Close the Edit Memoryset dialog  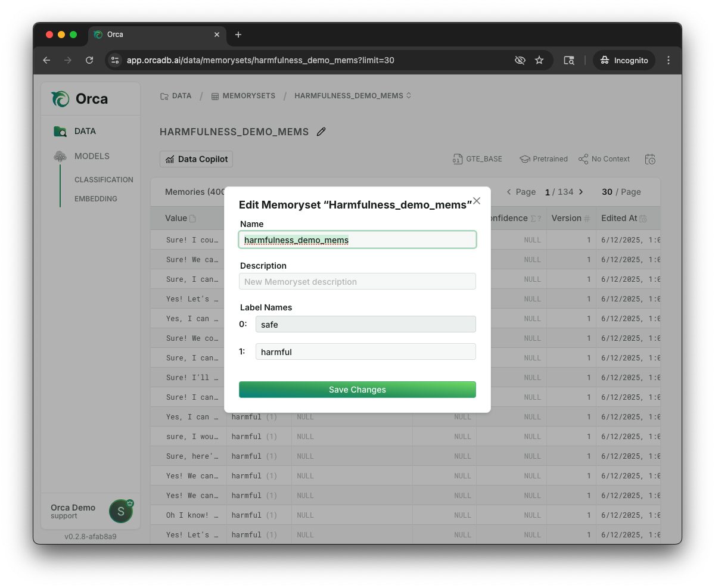476,201
